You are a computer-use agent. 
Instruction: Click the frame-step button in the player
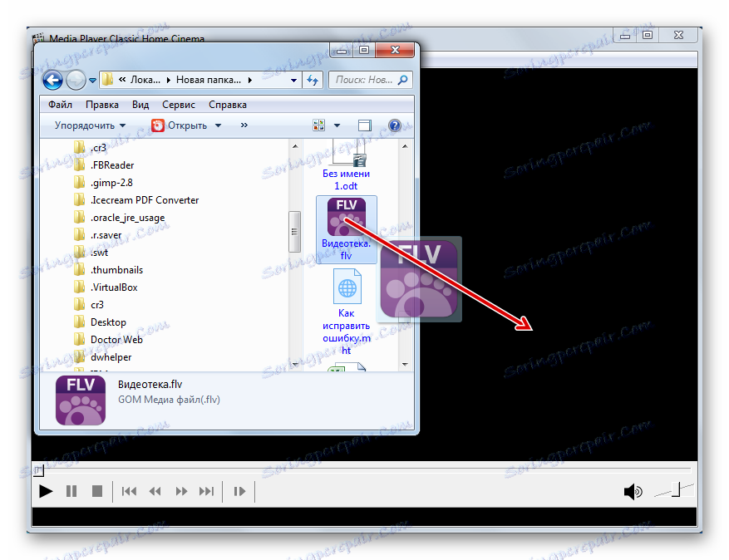point(239,491)
